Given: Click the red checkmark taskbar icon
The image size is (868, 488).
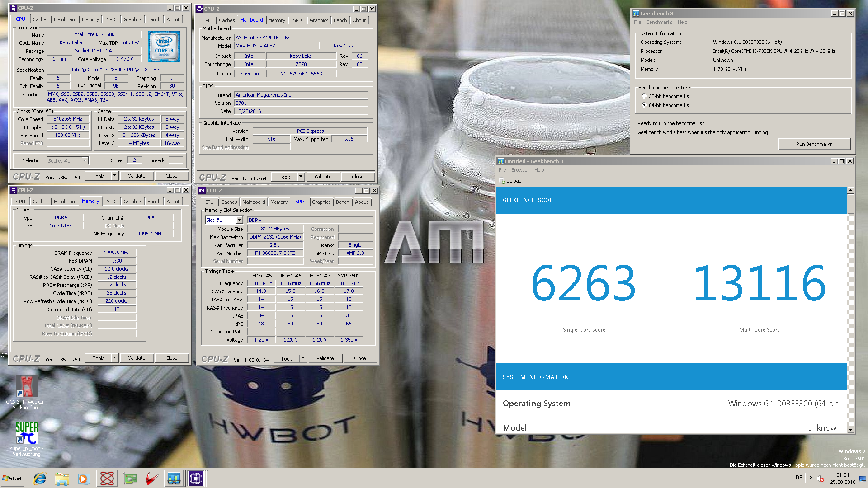Looking at the screenshot, I should [x=152, y=479].
